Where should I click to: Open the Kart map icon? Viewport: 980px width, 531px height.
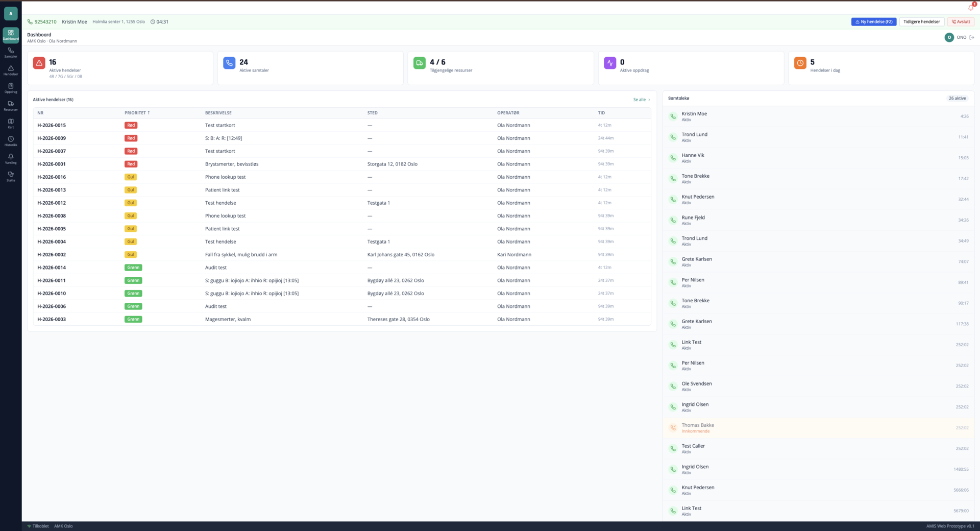click(x=11, y=124)
